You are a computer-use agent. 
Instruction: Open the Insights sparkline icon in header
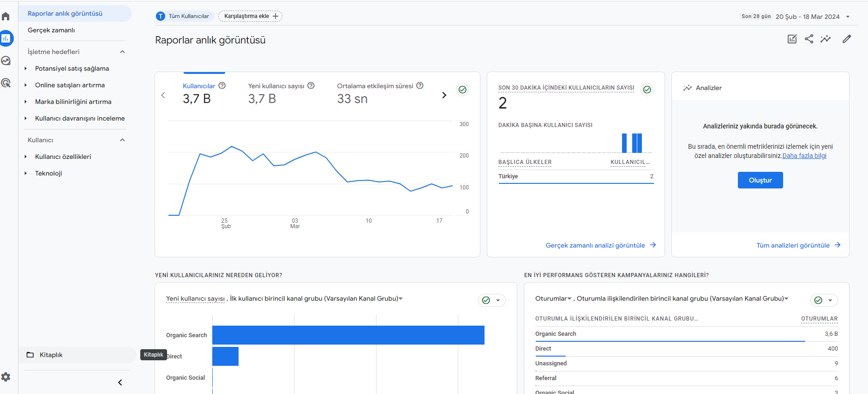(826, 39)
